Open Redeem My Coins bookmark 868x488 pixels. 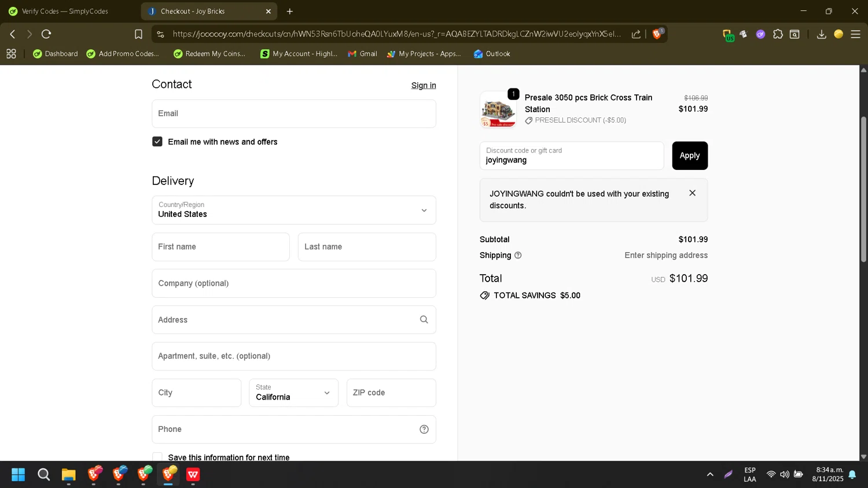click(x=210, y=54)
